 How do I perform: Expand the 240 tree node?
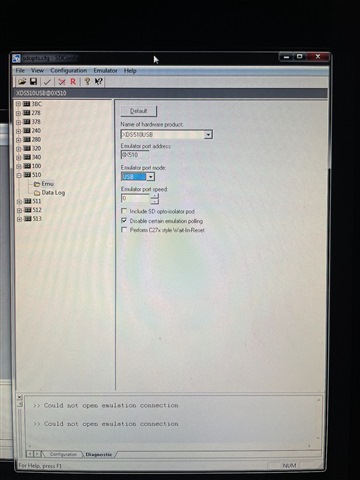coord(19,131)
